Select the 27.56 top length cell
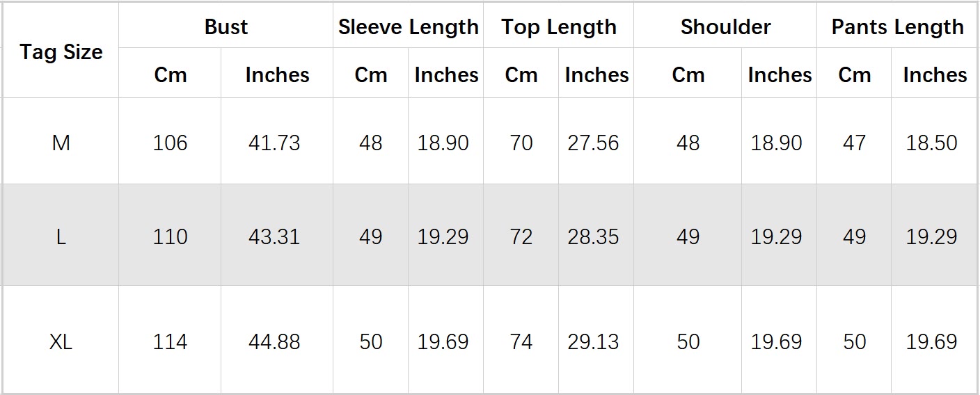 point(593,143)
